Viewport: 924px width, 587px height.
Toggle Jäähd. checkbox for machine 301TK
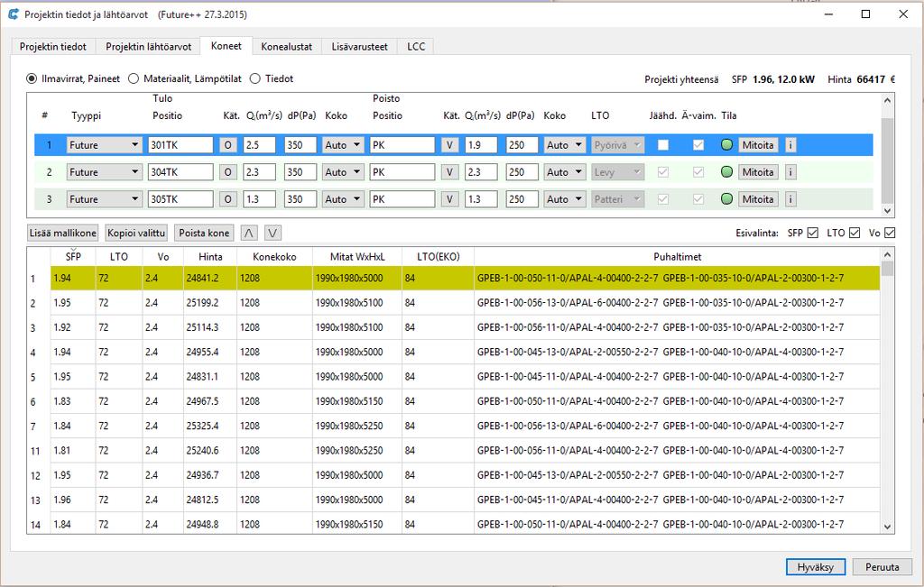tap(663, 145)
